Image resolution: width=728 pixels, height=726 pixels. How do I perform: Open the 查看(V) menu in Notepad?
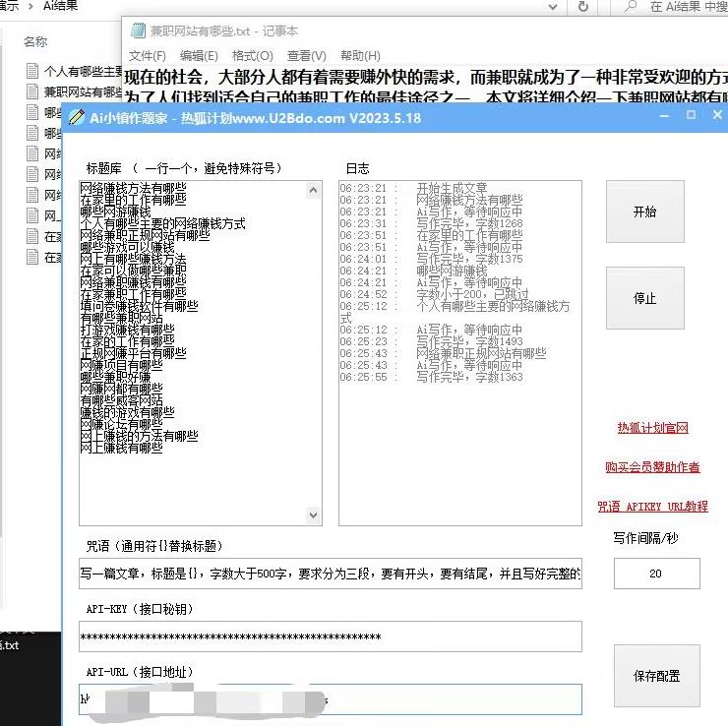point(305,56)
